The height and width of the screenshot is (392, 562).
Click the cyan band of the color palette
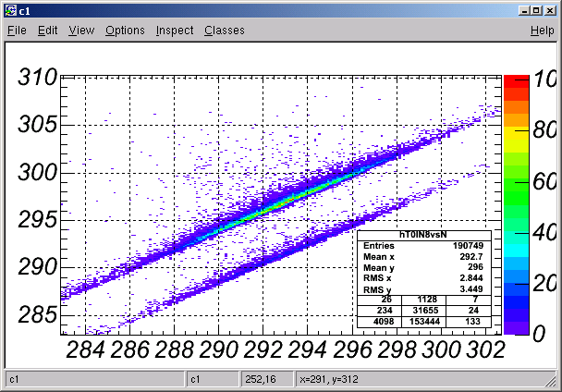[x=516, y=251]
